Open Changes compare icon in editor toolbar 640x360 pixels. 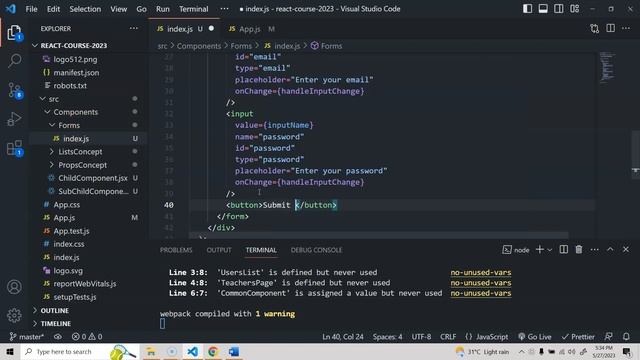[595, 29]
